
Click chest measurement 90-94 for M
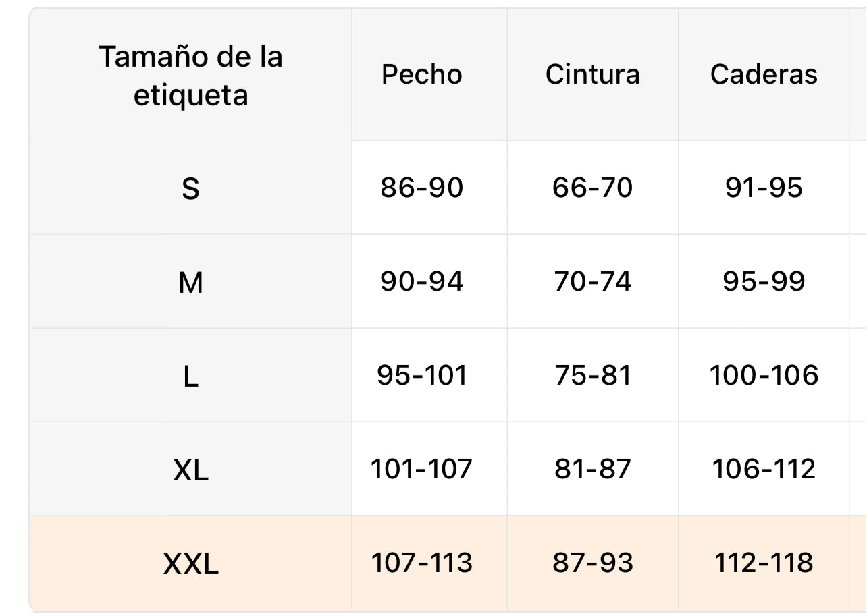[422, 281]
